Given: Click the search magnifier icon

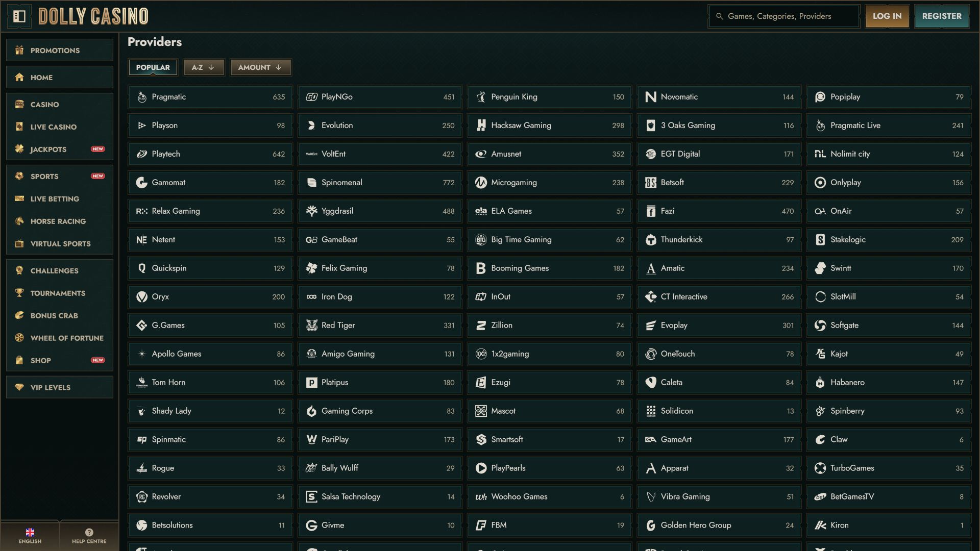Looking at the screenshot, I should (x=719, y=16).
